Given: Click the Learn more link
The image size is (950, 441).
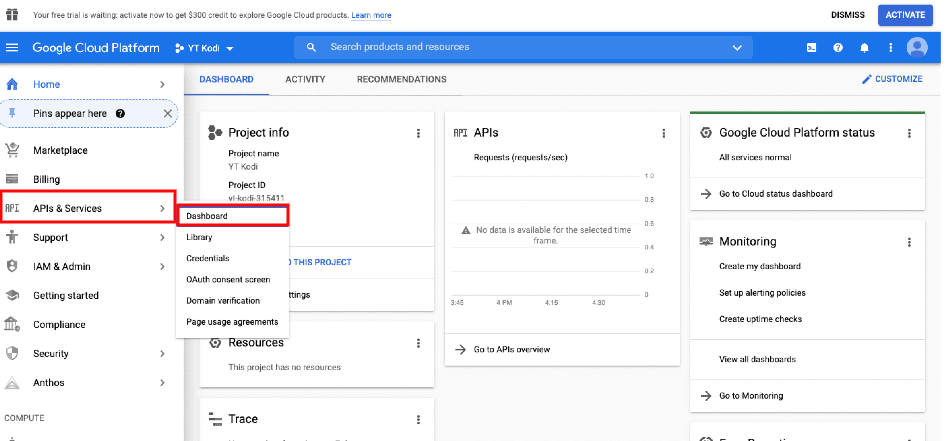Looking at the screenshot, I should (371, 15).
